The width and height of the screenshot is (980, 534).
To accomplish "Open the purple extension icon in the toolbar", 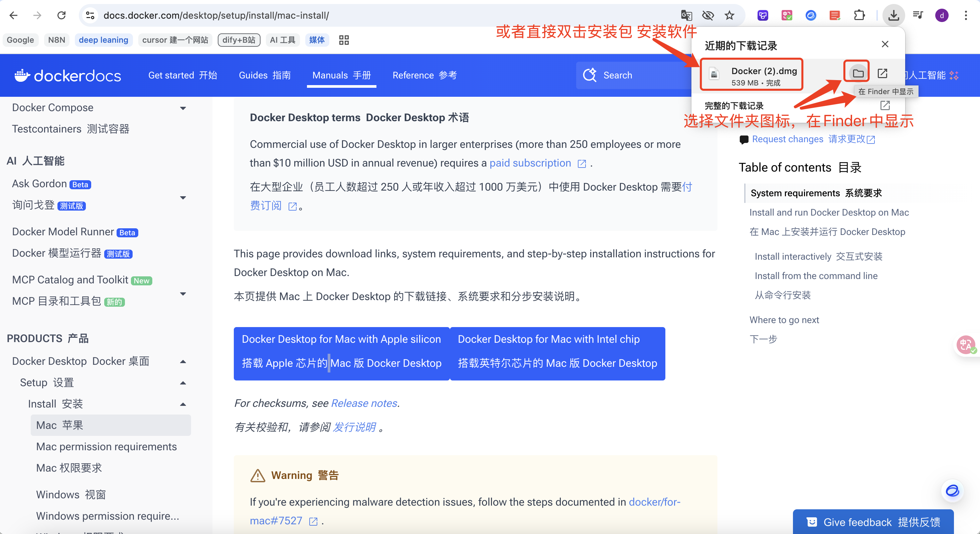I will click(763, 15).
